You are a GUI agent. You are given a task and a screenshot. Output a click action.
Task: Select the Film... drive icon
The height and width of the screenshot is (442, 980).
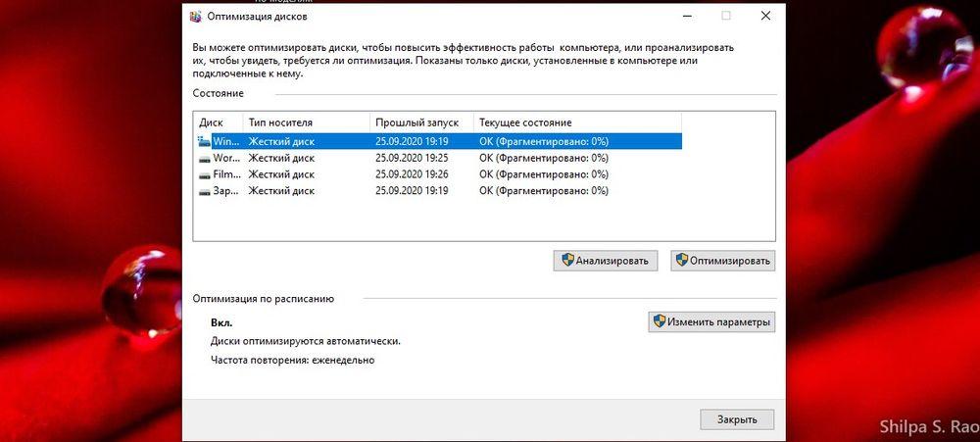205,175
